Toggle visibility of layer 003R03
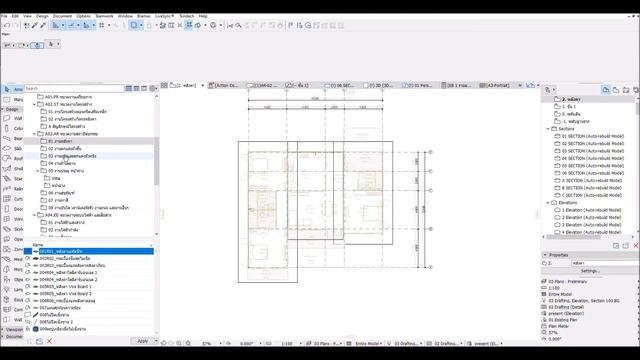The image size is (640, 360). 28,265
